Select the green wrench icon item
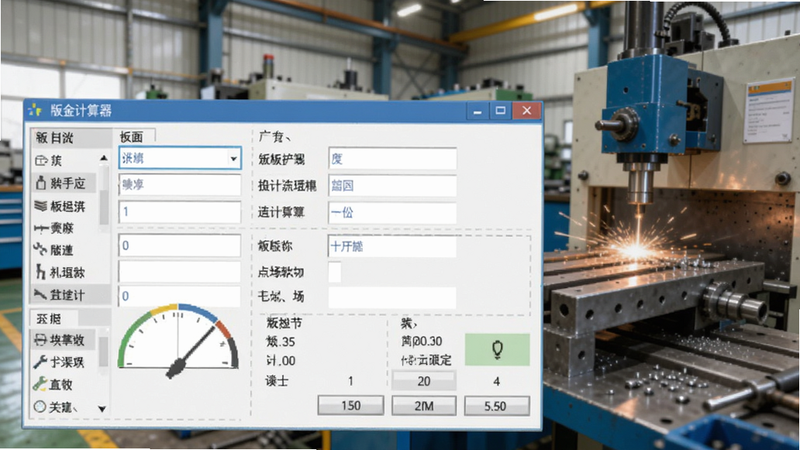The height and width of the screenshot is (450, 800). click(x=40, y=384)
